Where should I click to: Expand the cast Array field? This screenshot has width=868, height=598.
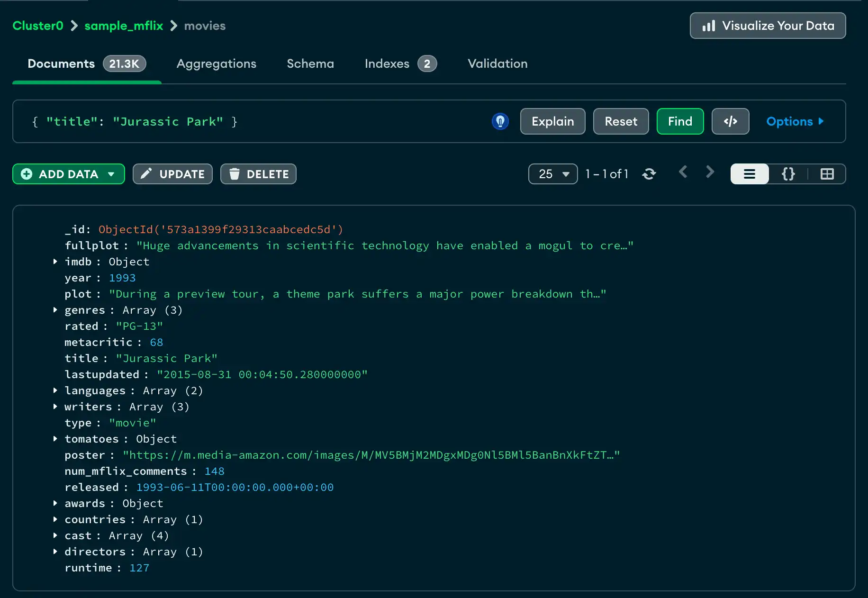(x=55, y=535)
